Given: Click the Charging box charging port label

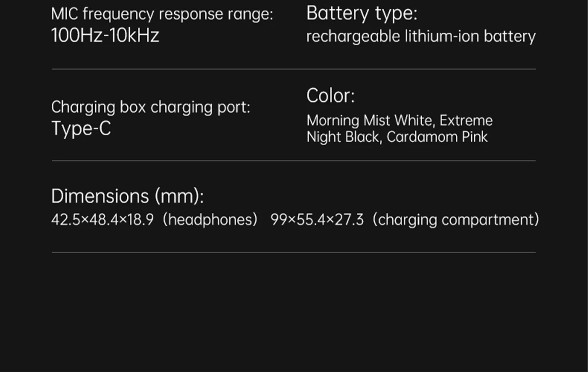Looking at the screenshot, I should coord(150,107).
